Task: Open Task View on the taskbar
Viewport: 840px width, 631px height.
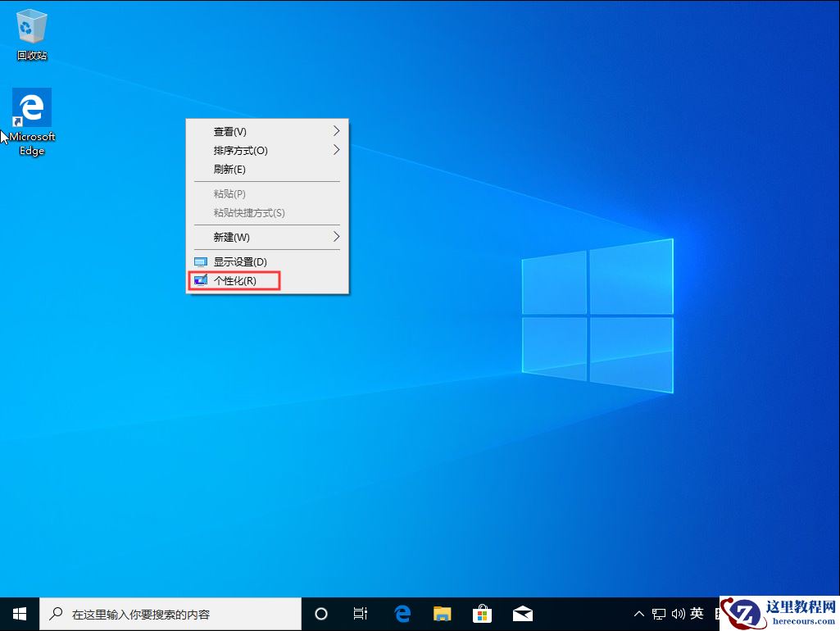Action: point(361,613)
